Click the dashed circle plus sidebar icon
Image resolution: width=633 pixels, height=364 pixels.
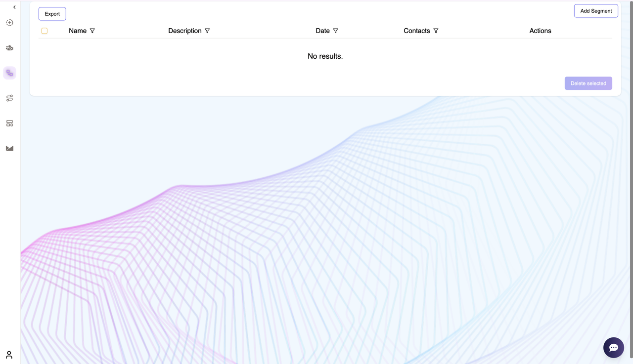(x=9, y=23)
